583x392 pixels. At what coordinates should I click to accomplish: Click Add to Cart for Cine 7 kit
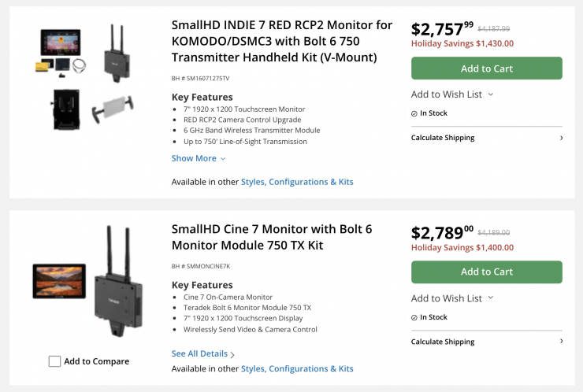click(486, 272)
